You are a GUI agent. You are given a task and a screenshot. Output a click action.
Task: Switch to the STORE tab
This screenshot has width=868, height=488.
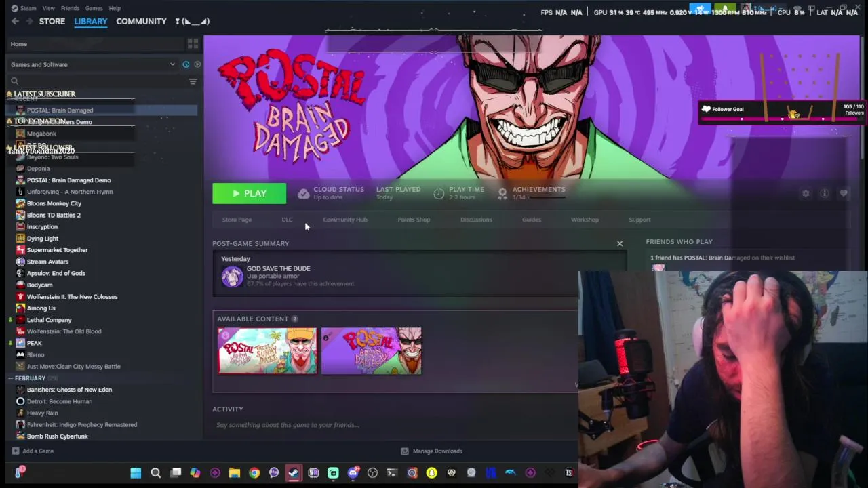click(52, 21)
